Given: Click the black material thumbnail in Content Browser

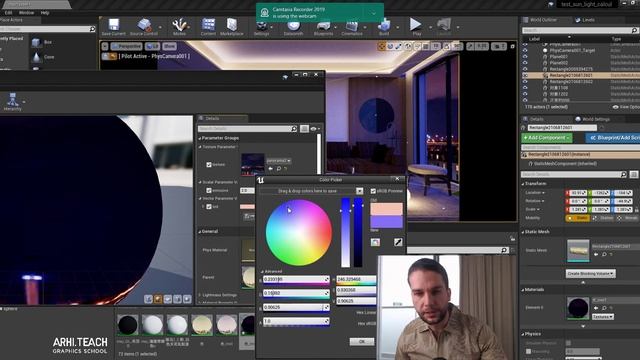Looking at the screenshot, I should [127, 325].
